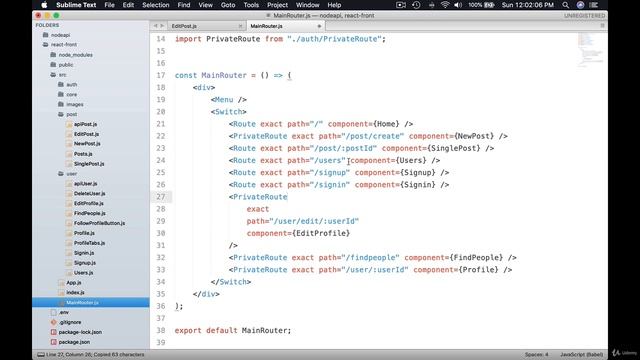Open the File menu
This screenshot has width=640, height=360.
[109, 5]
